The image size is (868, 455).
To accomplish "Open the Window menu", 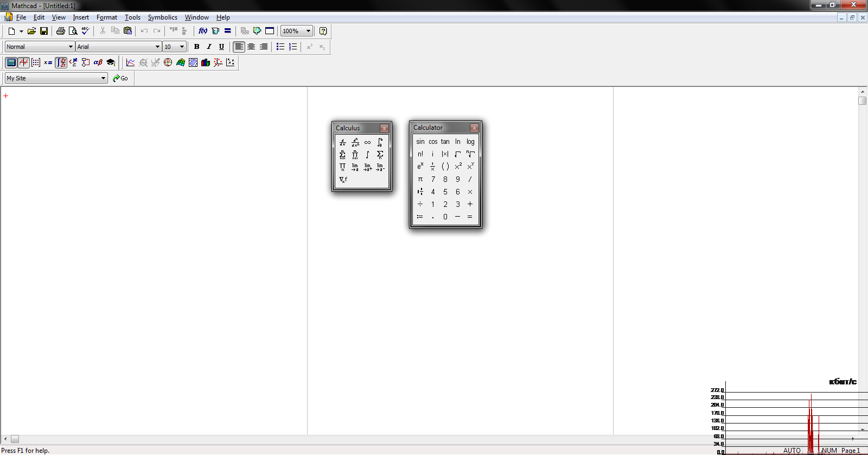I will [x=197, y=17].
